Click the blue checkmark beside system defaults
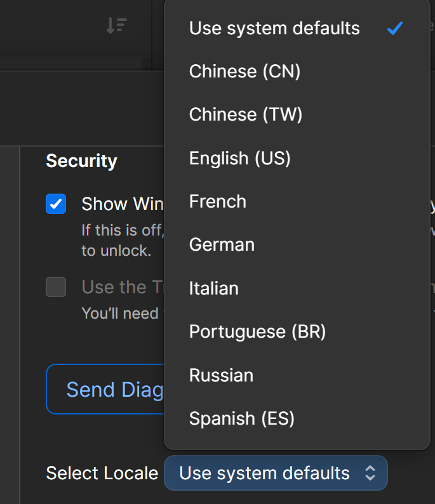The height and width of the screenshot is (504, 435). (x=394, y=29)
